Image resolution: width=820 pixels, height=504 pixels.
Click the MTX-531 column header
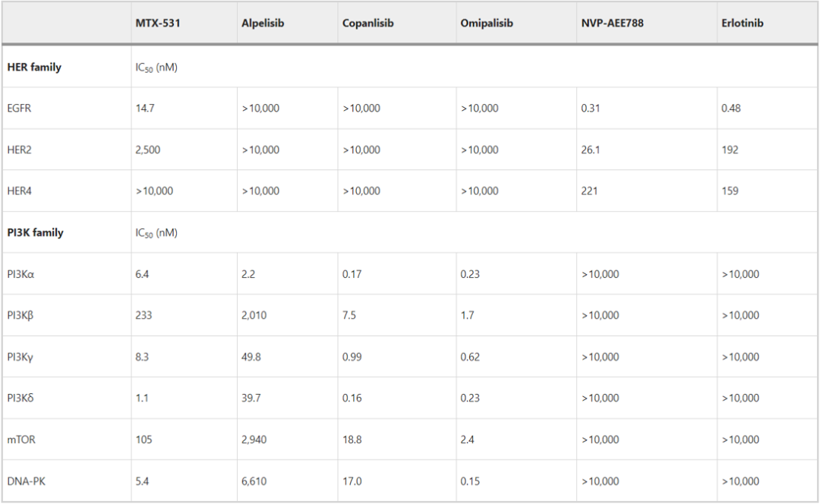(x=157, y=23)
